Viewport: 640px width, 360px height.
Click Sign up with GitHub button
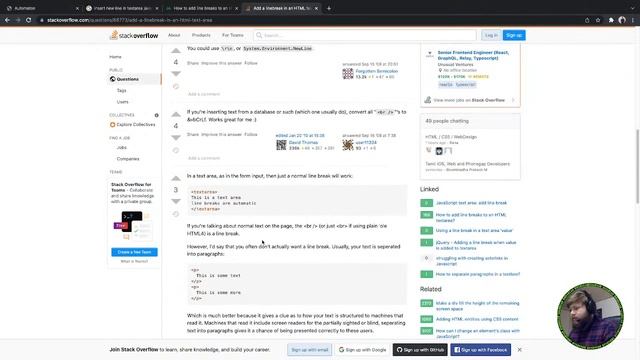click(420, 350)
